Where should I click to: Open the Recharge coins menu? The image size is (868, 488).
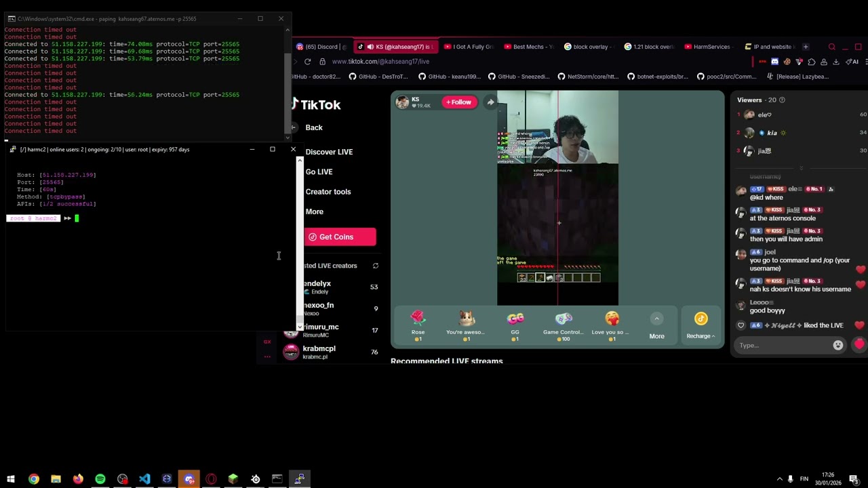701,325
